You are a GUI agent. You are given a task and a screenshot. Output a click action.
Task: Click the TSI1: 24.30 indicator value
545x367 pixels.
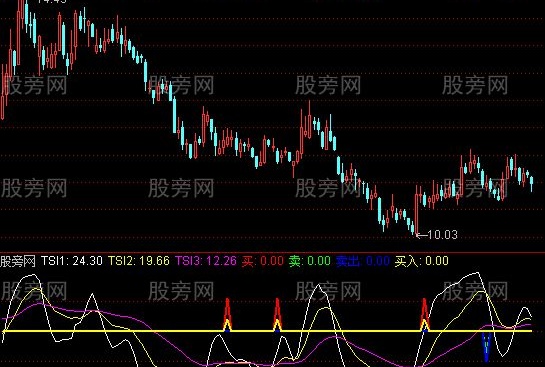pos(72,261)
